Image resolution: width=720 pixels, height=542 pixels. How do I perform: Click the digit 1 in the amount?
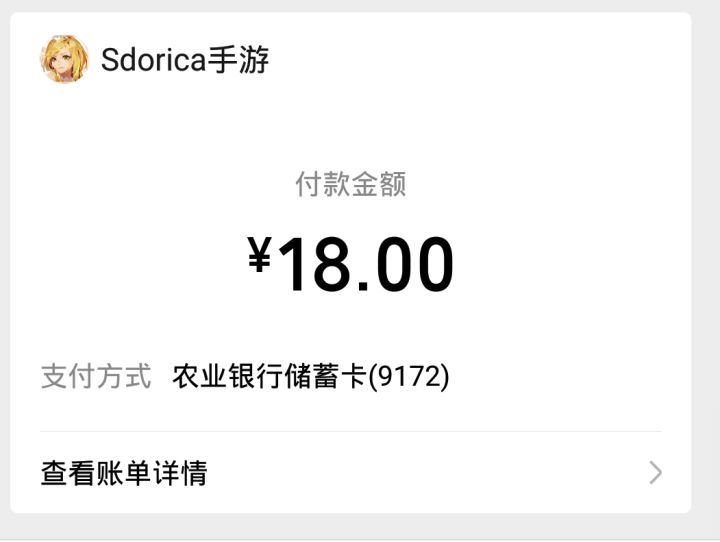coord(293,264)
